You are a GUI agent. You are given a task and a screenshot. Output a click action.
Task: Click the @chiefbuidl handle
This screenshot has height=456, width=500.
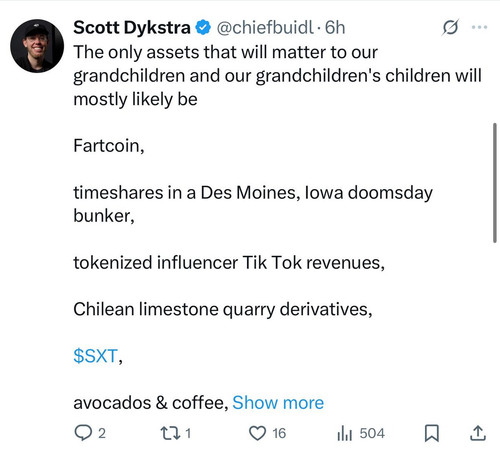click(265, 27)
